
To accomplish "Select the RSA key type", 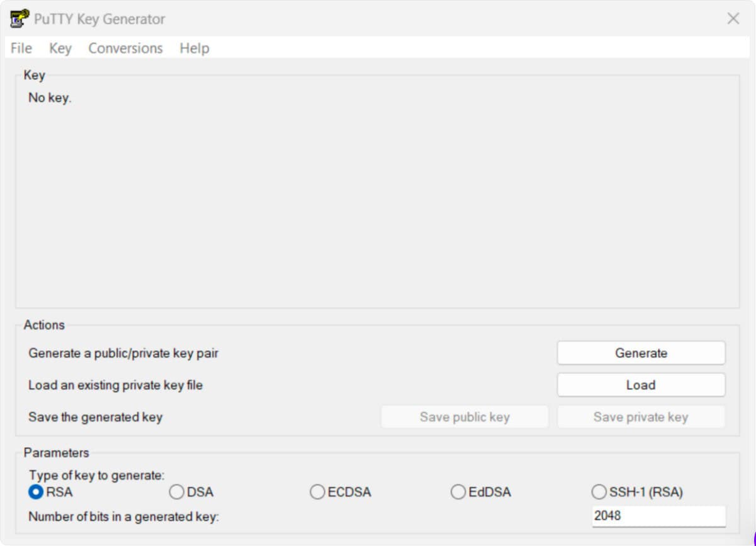I will tap(51, 492).
